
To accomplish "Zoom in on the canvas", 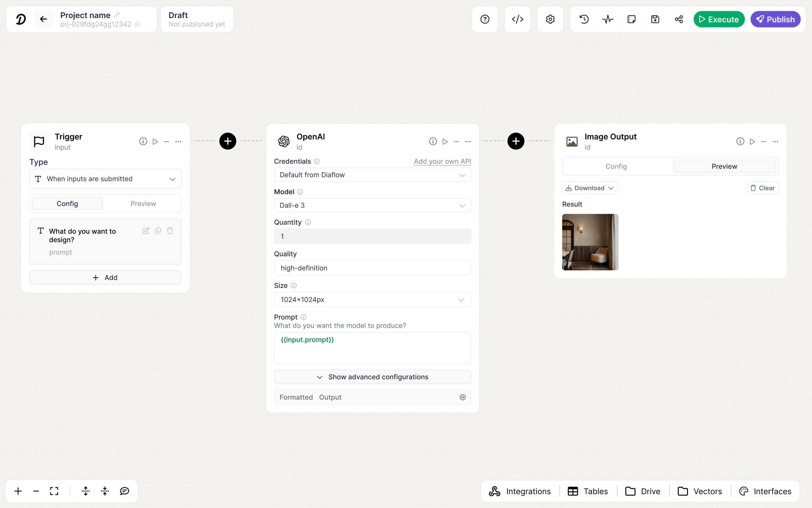I will (17, 491).
